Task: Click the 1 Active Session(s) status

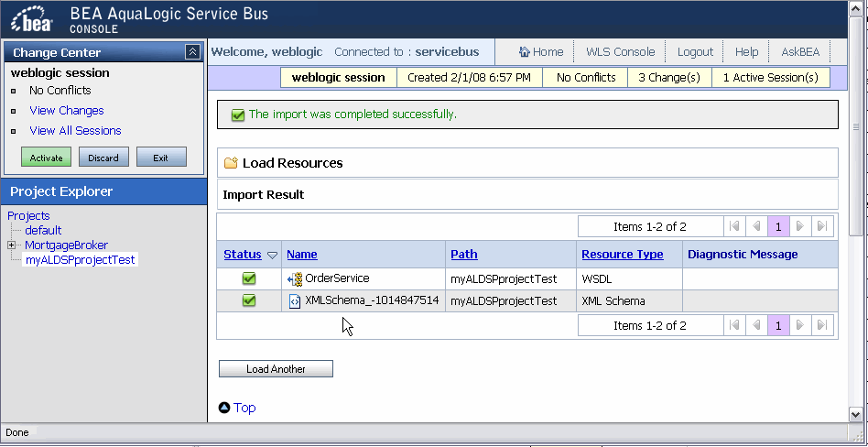Action: (771, 78)
